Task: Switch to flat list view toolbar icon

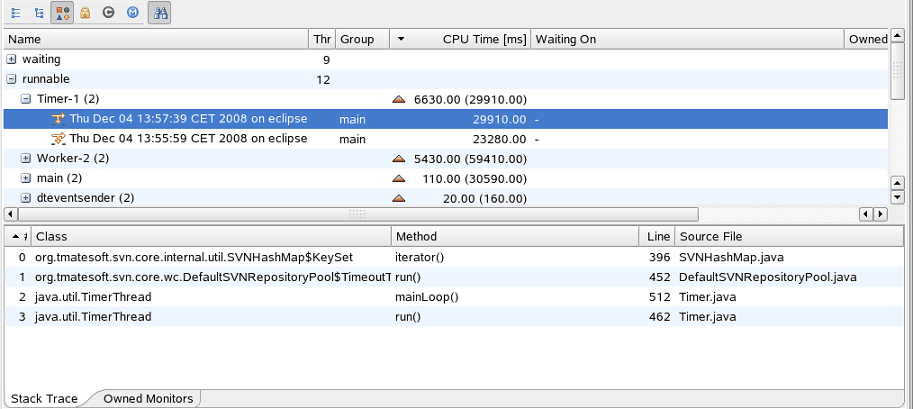Action: click(x=16, y=12)
